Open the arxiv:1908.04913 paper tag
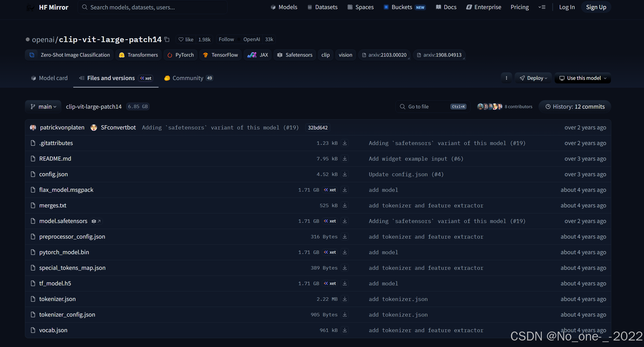Image resolution: width=644 pixels, height=347 pixels. click(x=439, y=55)
